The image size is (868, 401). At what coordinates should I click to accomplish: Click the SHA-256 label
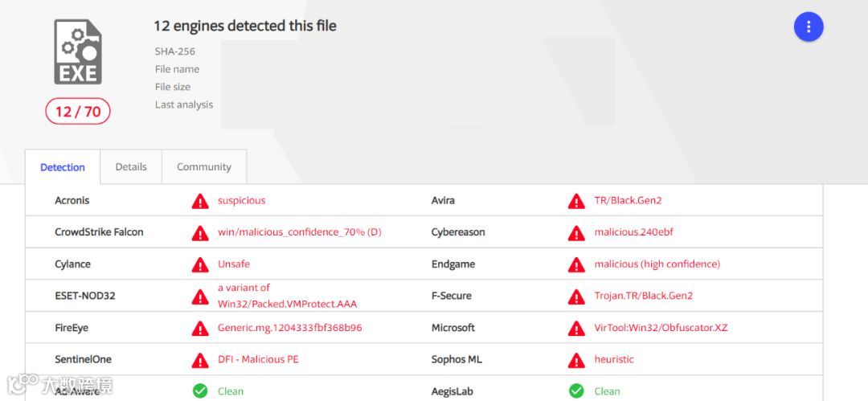coord(175,51)
